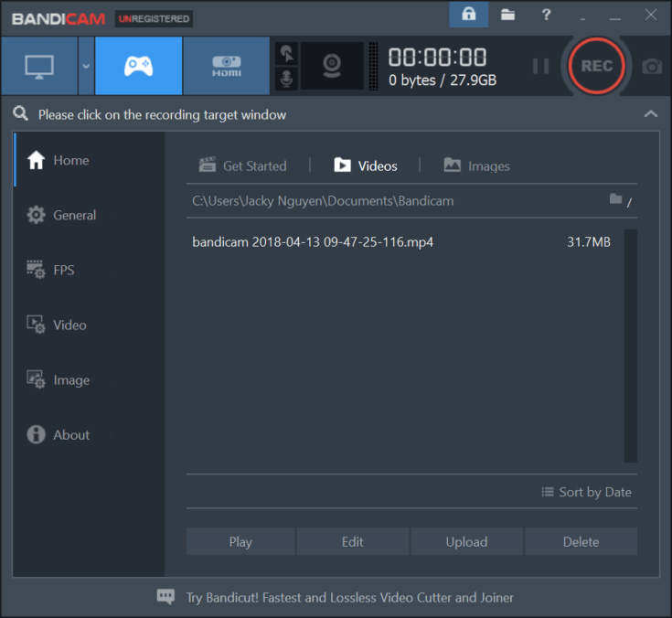Screen dimensions: 672x618
Task: Click the Upload button
Action: point(466,542)
